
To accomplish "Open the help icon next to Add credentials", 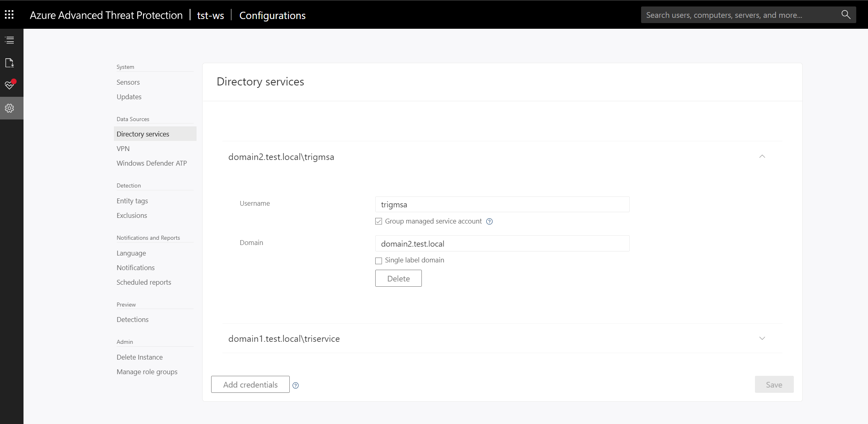I will (x=295, y=386).
